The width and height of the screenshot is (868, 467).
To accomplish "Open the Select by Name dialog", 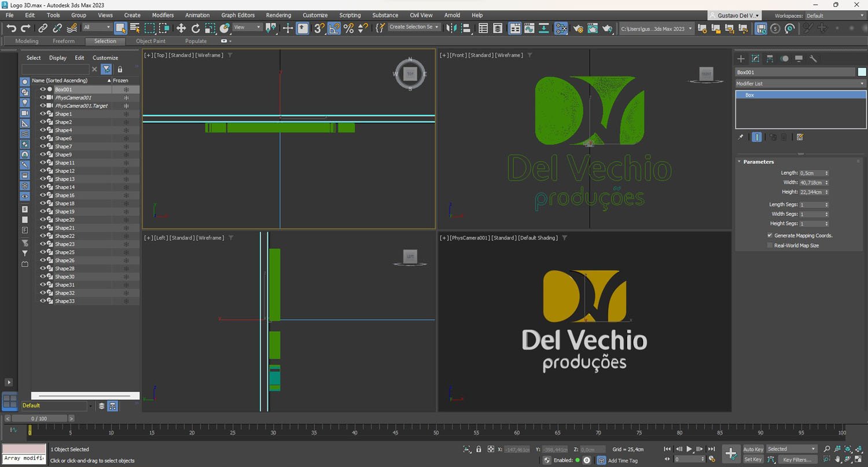I will point(135,28).
